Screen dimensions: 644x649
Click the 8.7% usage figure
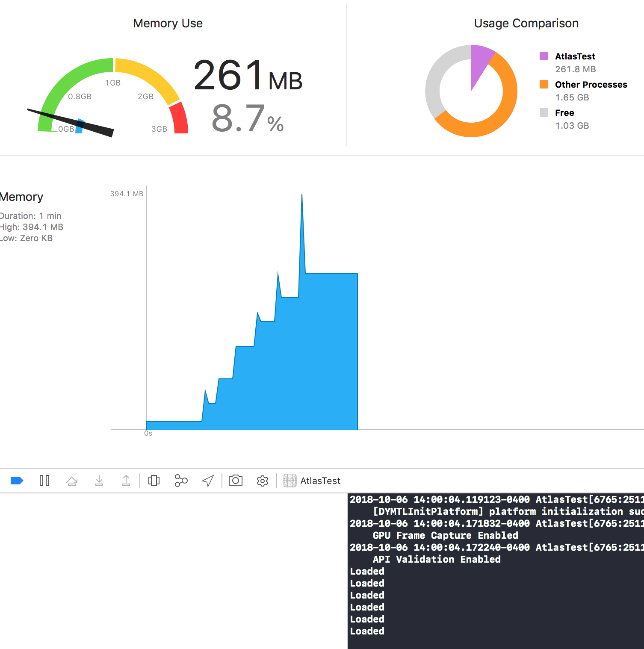[x=248, y=118]
